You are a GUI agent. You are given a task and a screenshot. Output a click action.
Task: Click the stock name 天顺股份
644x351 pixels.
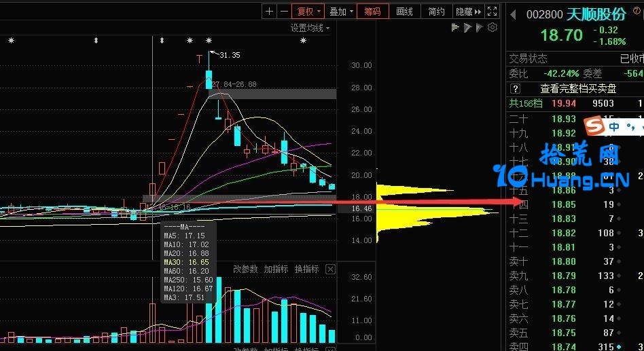[x=596, y=14]
